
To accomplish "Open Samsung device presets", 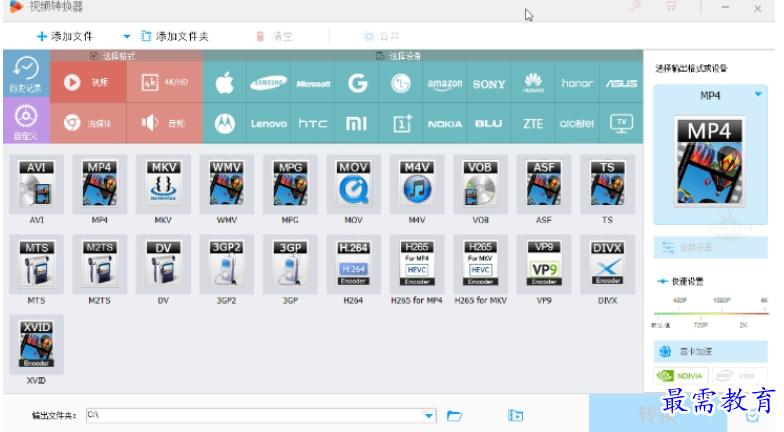I will (x=268, y=82).
